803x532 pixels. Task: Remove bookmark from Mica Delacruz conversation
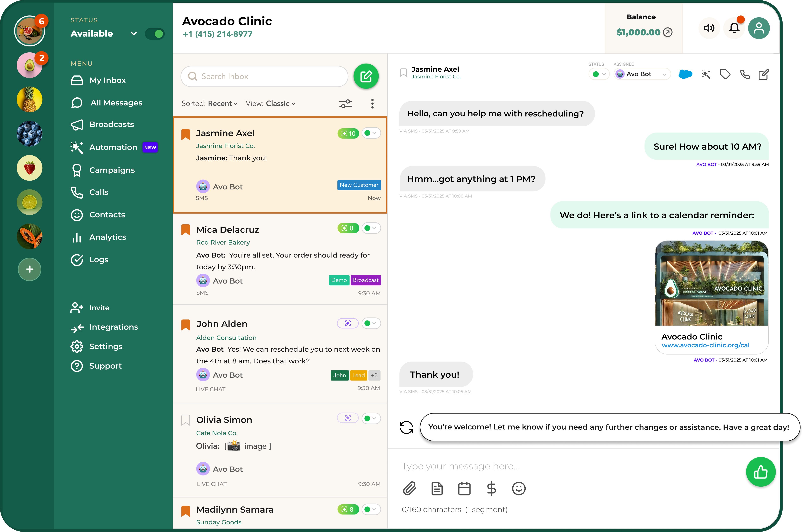[185, 230]
